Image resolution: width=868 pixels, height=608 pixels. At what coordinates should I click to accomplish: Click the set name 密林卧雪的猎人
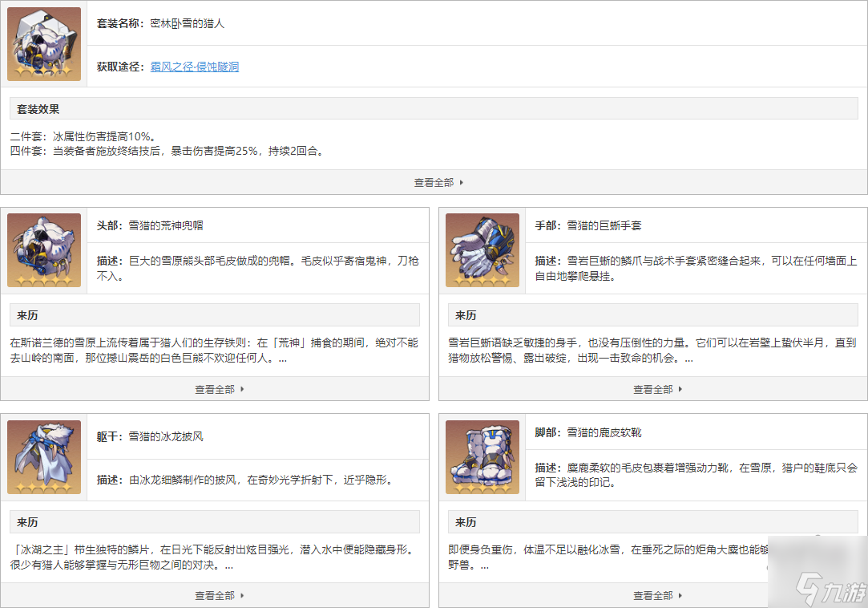[187, 23]
